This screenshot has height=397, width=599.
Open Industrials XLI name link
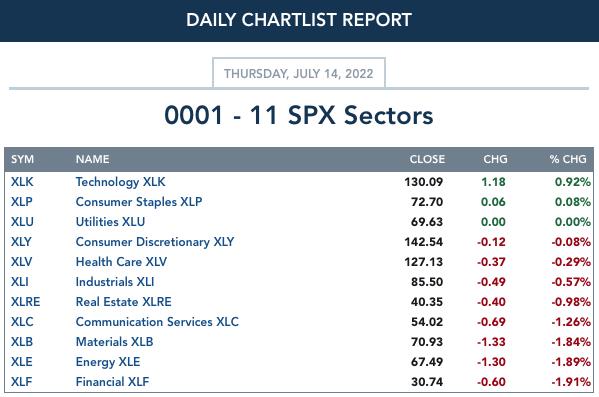[x=115, y=282]
